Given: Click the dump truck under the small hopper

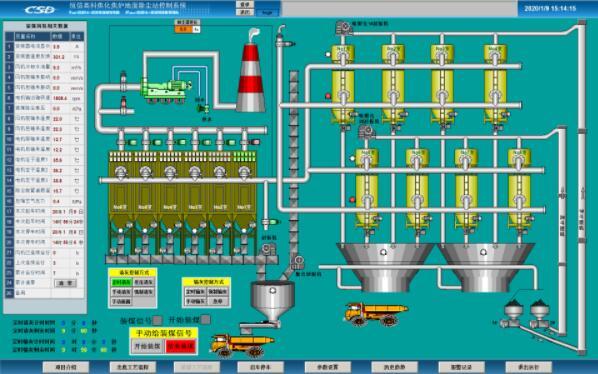Looking at the screenshot, I should coord(241,345).
